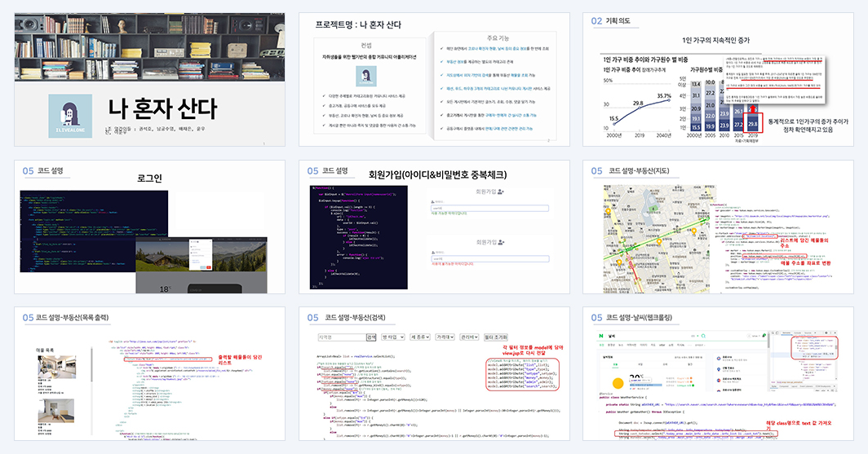
Task: Open the 방 타입 dropdown
Action: point(393,337)
